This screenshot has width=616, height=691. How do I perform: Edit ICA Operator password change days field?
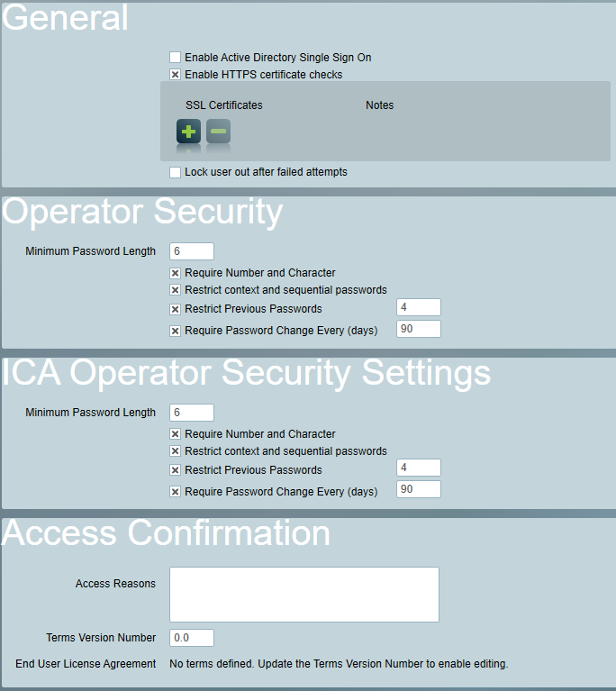click(x=419, y=489)
